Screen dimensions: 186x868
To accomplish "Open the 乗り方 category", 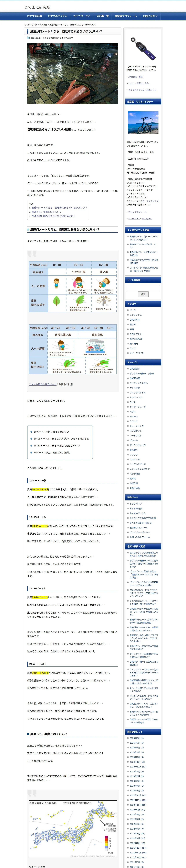I will click(133, 324).
